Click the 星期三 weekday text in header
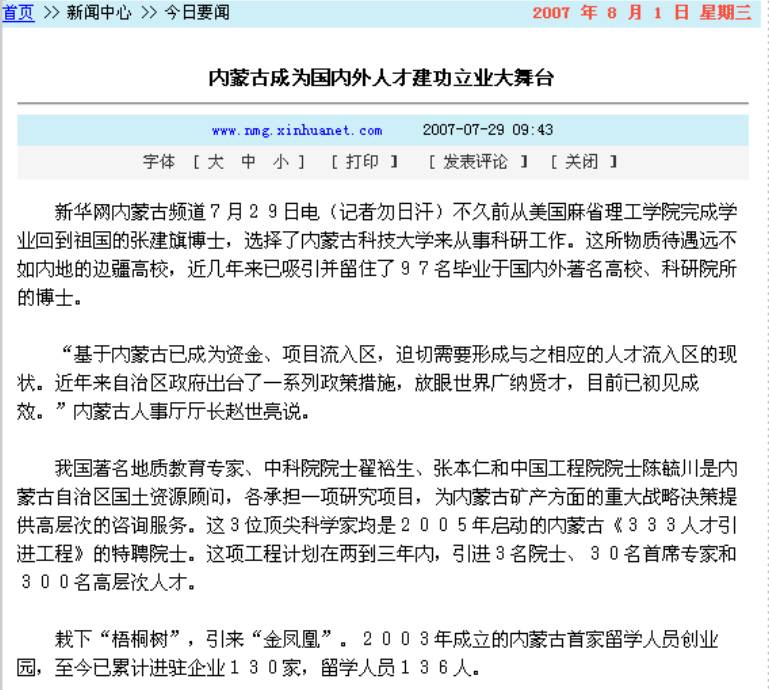The width and height of the screenshot is (769, 690). (x=736, y=13)
